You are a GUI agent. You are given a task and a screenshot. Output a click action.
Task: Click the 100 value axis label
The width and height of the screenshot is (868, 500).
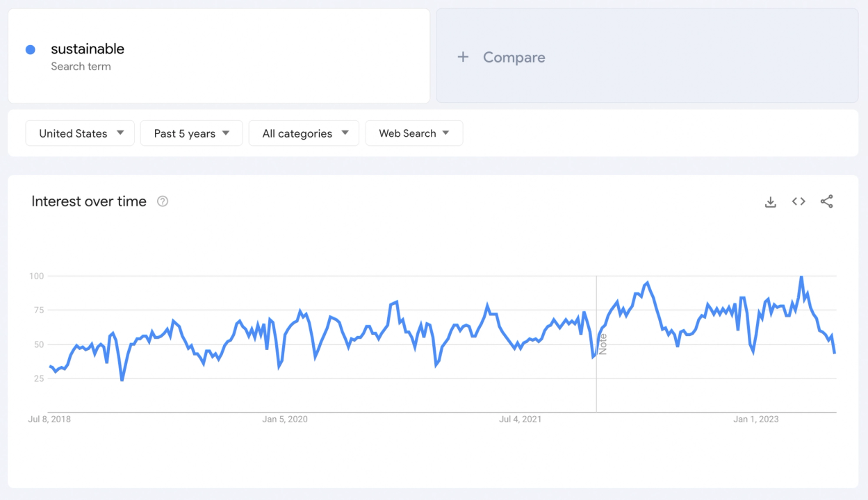click(x=36, y=276)
